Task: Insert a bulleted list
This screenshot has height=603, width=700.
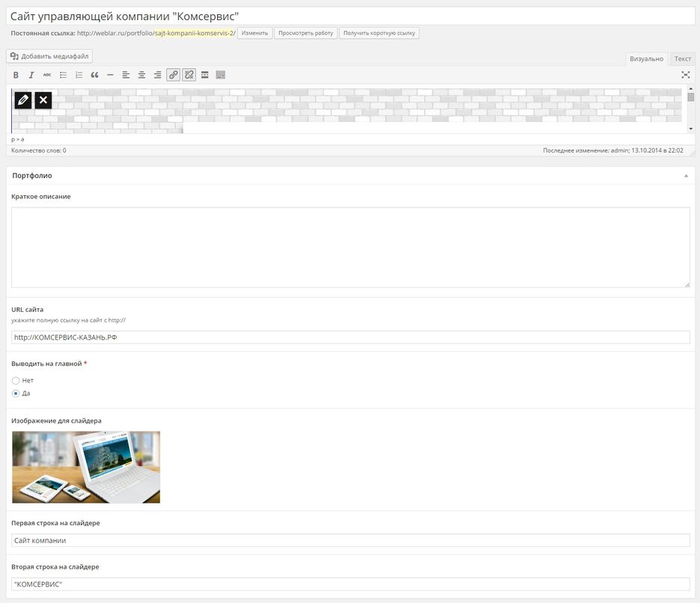Action: click(x=63, y=75)
